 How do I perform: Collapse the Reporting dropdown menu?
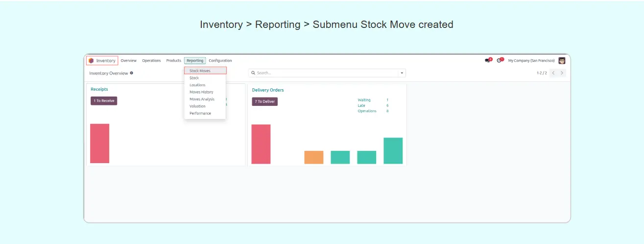click(x=195, y=61)
